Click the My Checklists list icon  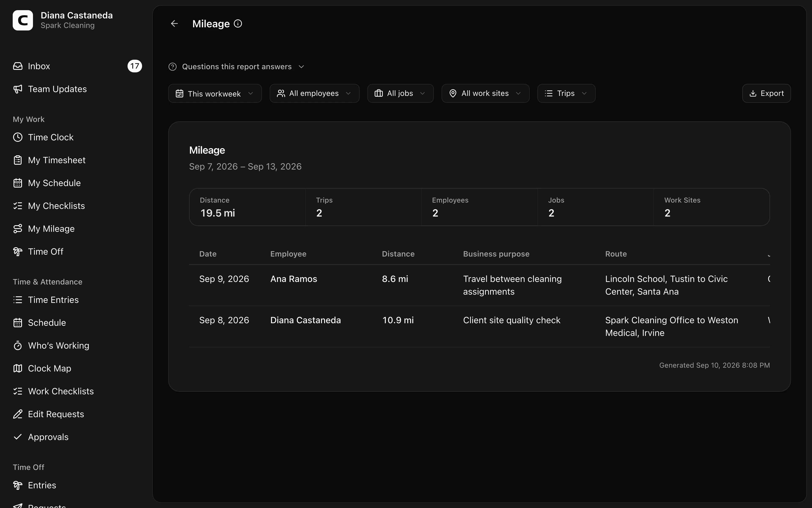coord(18,206)
